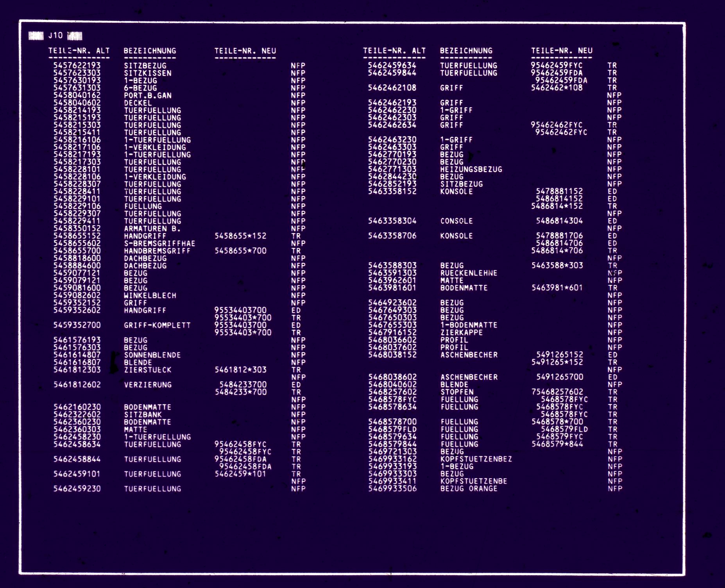Select old part number 5459352602

point(77,310)
